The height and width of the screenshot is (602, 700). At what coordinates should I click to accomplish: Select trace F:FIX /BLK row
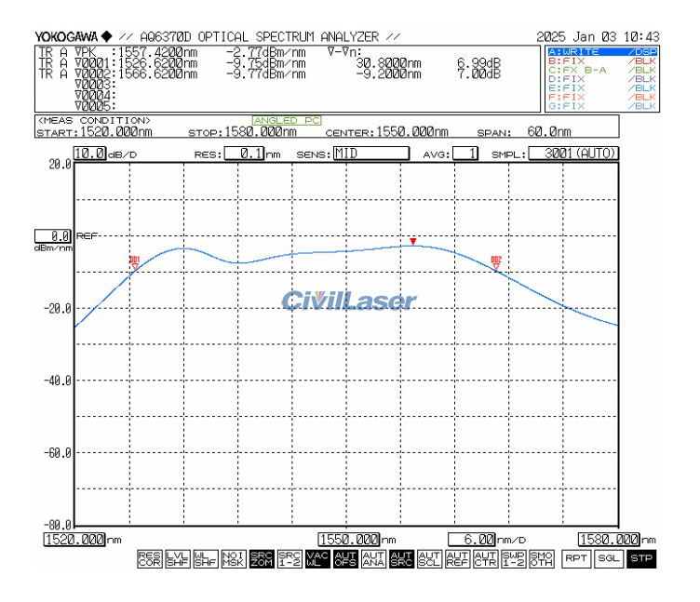pyautogui.click(x=602, y=97)
